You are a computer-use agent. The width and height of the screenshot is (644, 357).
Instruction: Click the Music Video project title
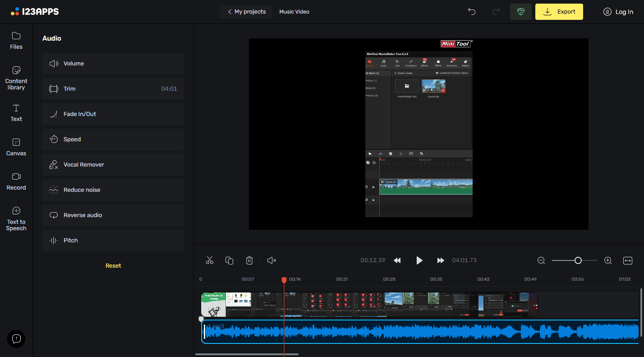(x=294, y=12)
